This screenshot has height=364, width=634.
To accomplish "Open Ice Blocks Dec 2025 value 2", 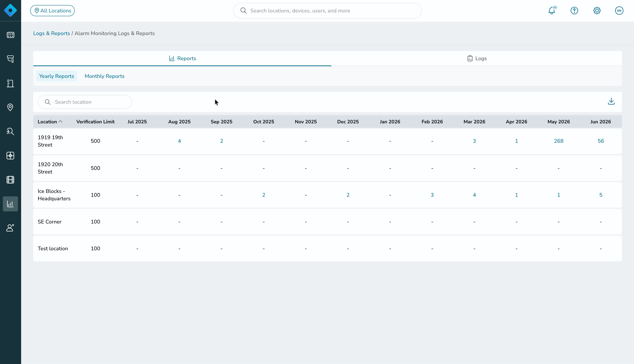I will (x=348, y=195).
